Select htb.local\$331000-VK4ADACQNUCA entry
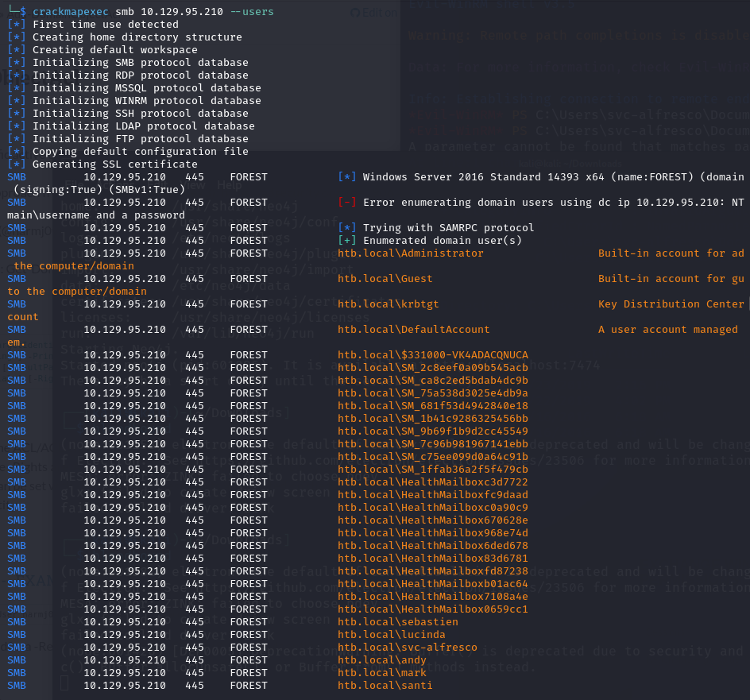This screenshot has height=700, width=750. 432,355
